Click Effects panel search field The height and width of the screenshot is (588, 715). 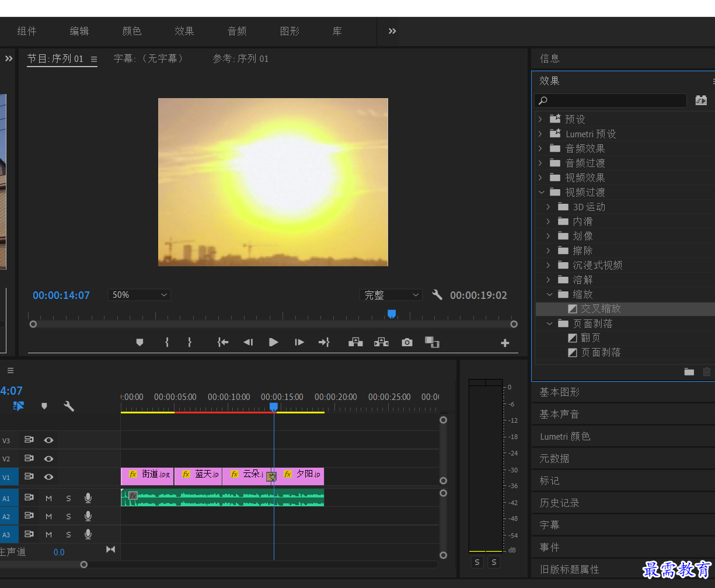(611, 100)
